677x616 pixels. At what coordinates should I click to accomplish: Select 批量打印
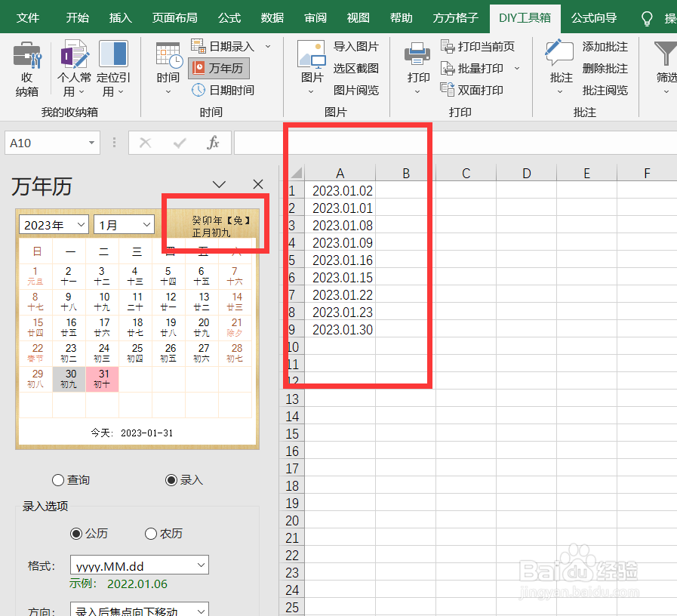pos(472,68)
